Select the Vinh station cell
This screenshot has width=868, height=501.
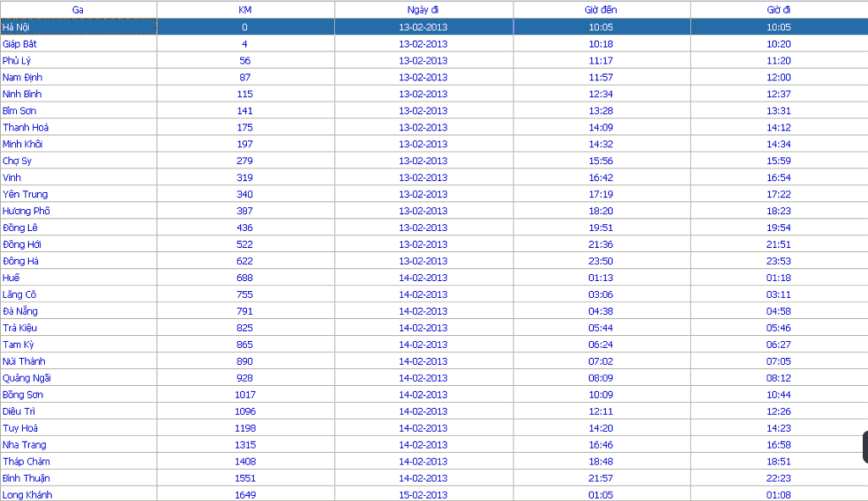click(78, 177)
